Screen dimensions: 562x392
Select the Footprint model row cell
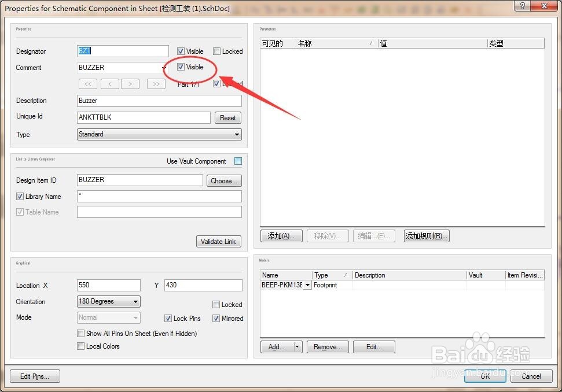coord(332,285)
